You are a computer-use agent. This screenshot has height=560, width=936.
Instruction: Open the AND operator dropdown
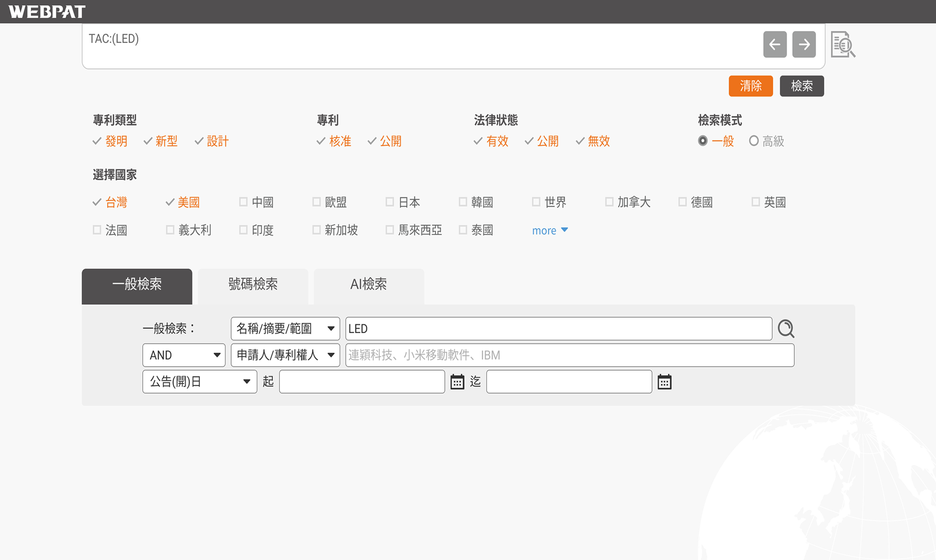183,355
